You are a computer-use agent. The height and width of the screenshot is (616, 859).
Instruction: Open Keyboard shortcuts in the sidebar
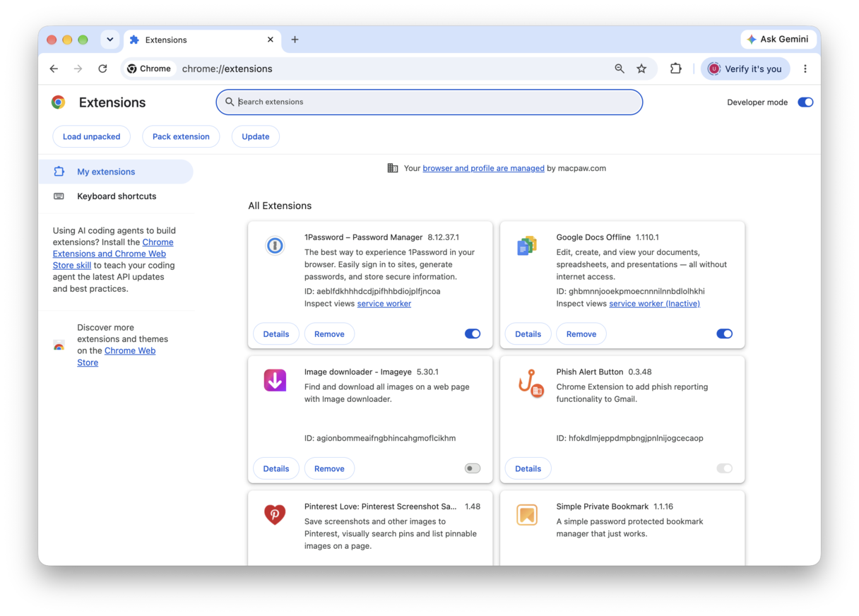[116, 196]
